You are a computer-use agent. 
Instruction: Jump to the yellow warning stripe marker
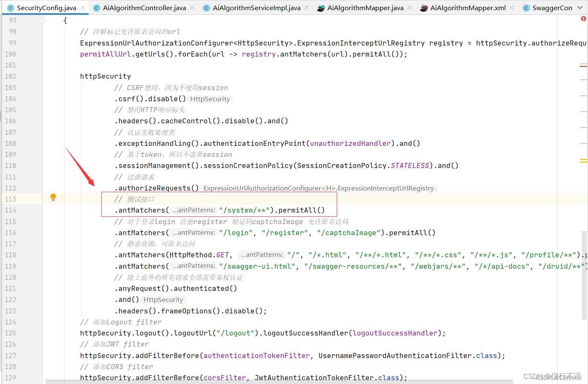click(583, 160)
